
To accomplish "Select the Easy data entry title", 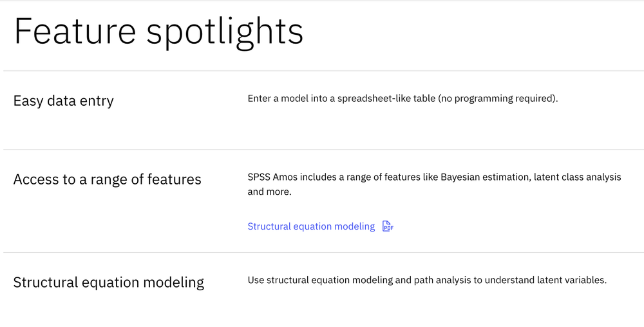I will point(63,101).
